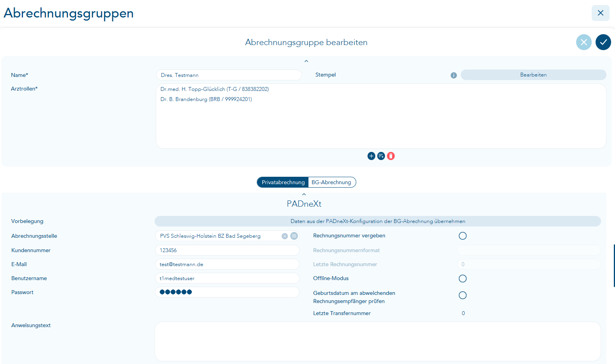Click the Stempel info icon

tap(453, 75)
